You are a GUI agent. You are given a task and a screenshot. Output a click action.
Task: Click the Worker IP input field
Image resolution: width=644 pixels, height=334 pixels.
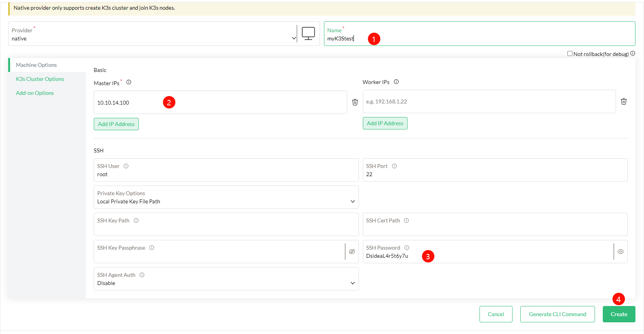[x=489, y=101]
